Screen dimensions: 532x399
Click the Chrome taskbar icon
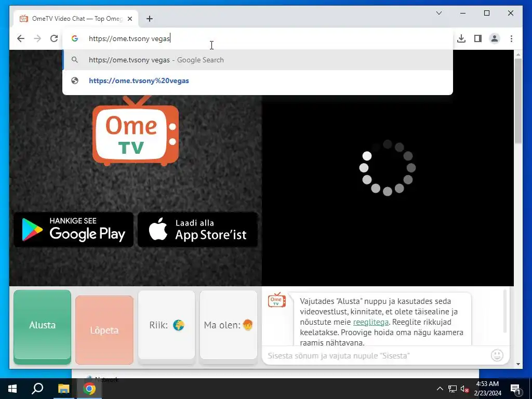click(89, 389)
